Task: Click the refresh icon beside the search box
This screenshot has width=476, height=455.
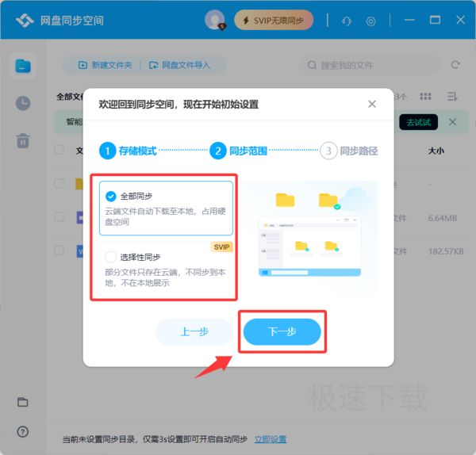Action: tap(455, 65)
